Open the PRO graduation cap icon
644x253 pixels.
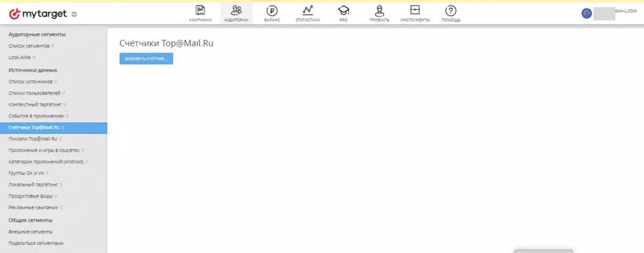click(x=343, y=10)
